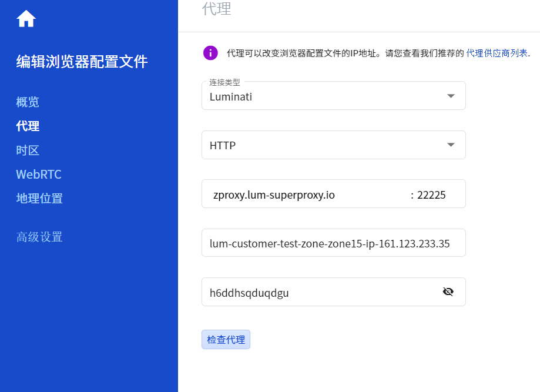Expand the HTTP protocol dropdown
The width and height of the screenshot is (540, 392).
pyautogui.click(x=333, y=145)
